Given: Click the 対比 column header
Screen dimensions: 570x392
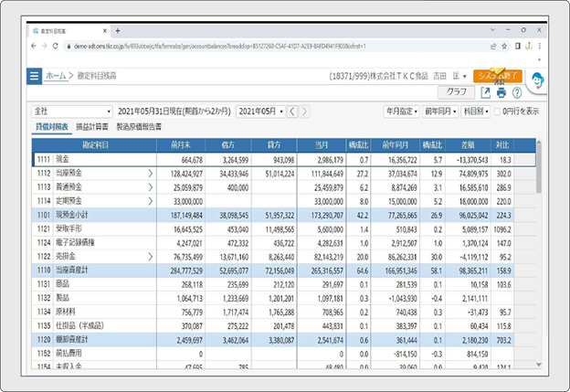Looking at the screenshot, I should pyautogui.click(x=502, y=145).
